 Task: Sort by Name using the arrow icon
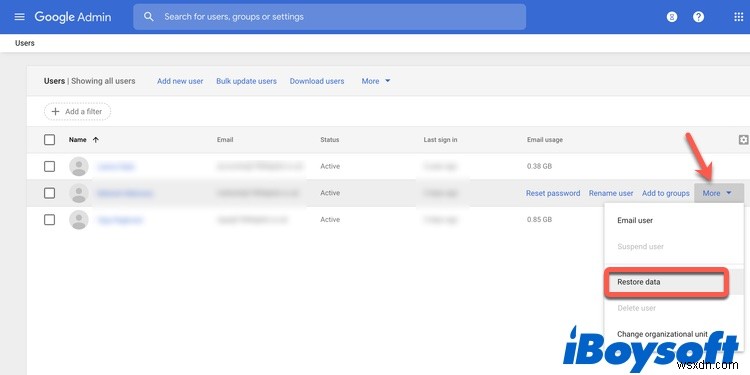[x=96, y=140]
